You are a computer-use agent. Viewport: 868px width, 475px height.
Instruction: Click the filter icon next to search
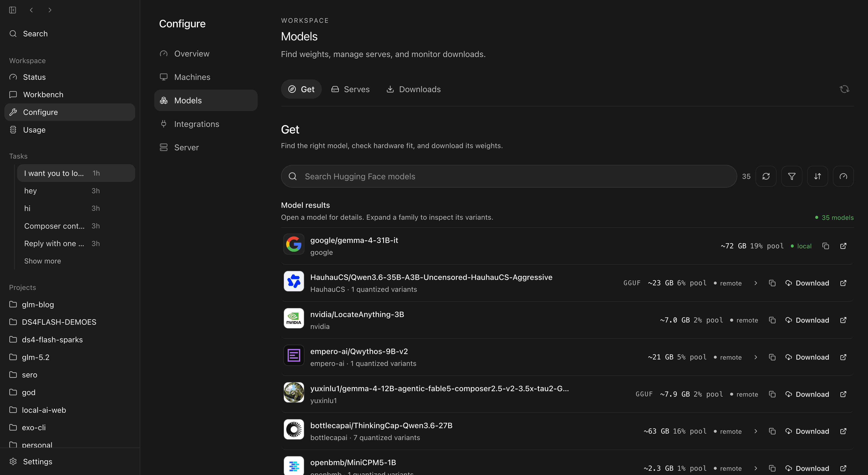point(792,176)
